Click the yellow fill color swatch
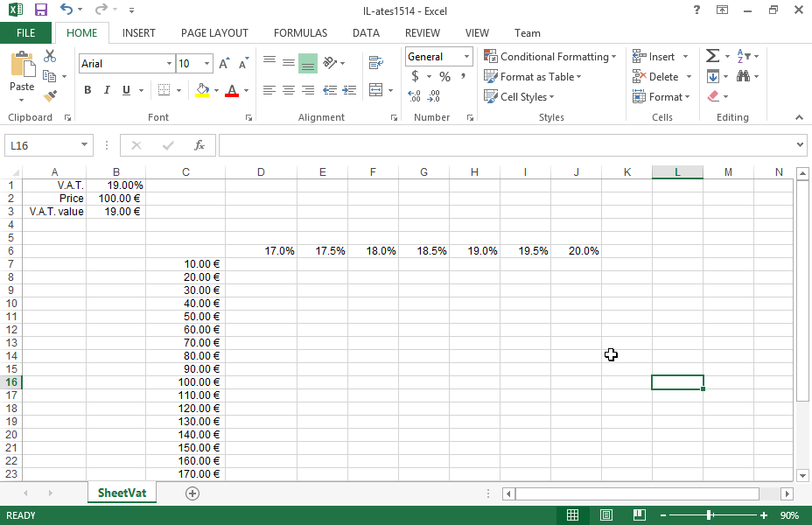Screen dimensions: 812x525 [x=202, y=90]
